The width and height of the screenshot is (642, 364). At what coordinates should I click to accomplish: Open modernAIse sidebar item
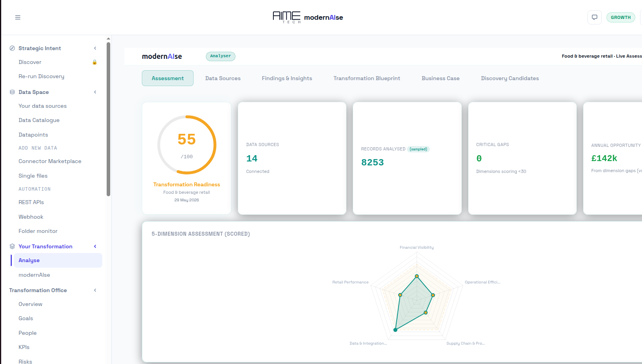[x=34, y=275]
